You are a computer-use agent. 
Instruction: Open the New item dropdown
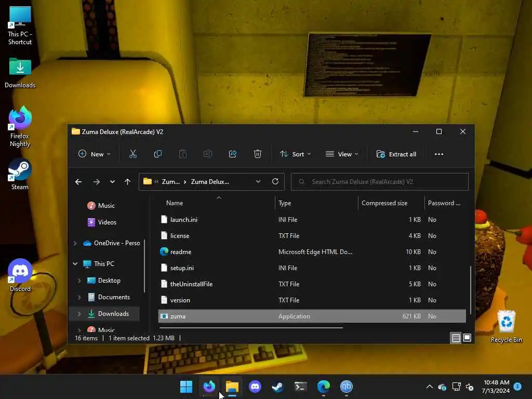[x=95, y=154]
